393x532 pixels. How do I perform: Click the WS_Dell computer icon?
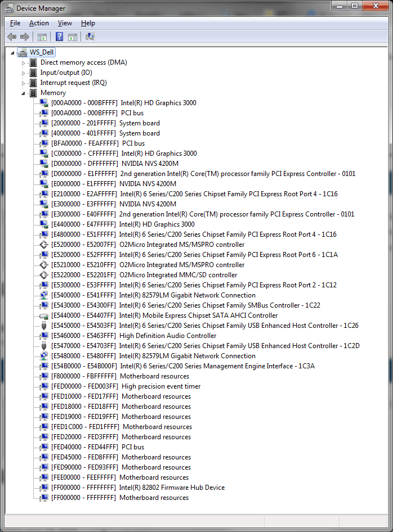22,52
